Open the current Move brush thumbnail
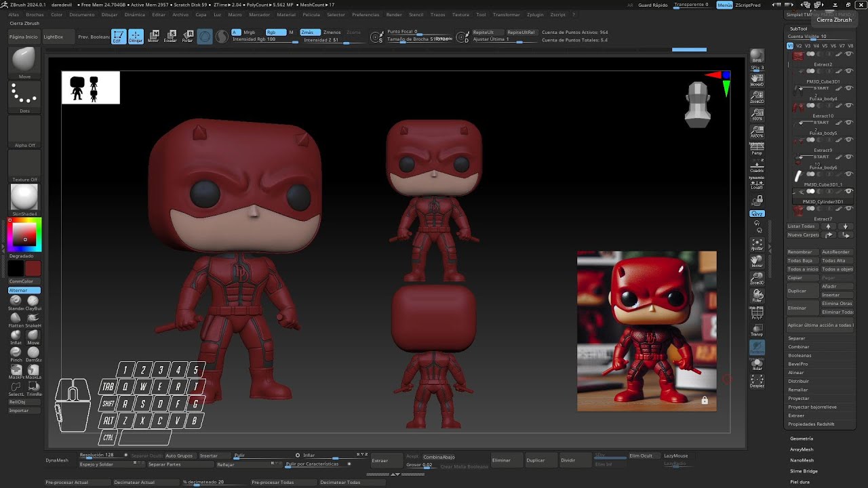The height and width of the screenshot is (488, 868). [x=24, y=62]
